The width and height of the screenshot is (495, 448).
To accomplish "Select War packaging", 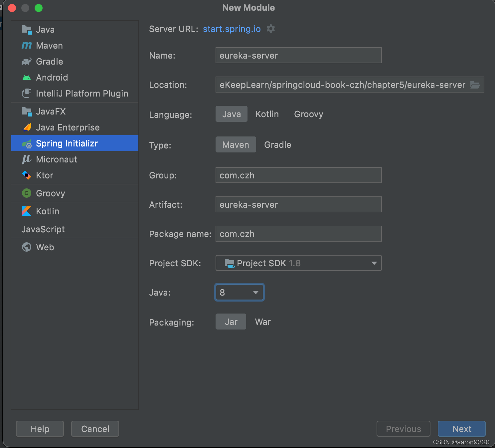I will [263, 322].
